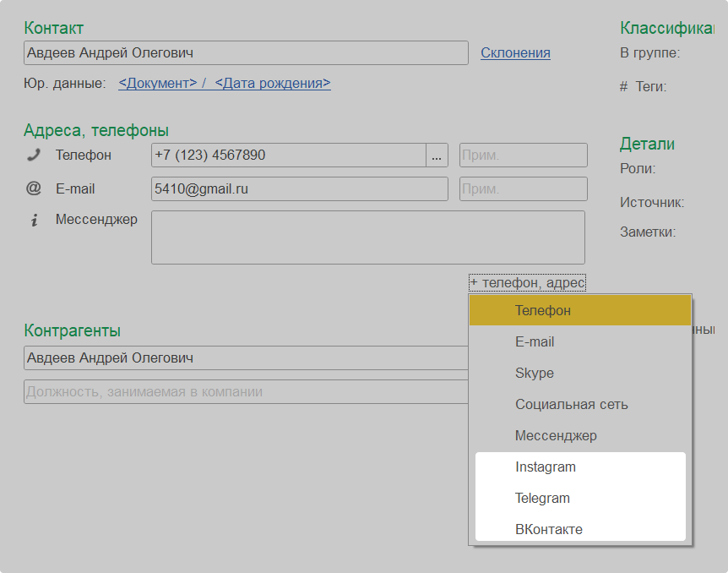The height and width of the screenshot is (573, 728).
Task: Open the ellipsis button beside the phone number
Action: (x=437, y=156)
